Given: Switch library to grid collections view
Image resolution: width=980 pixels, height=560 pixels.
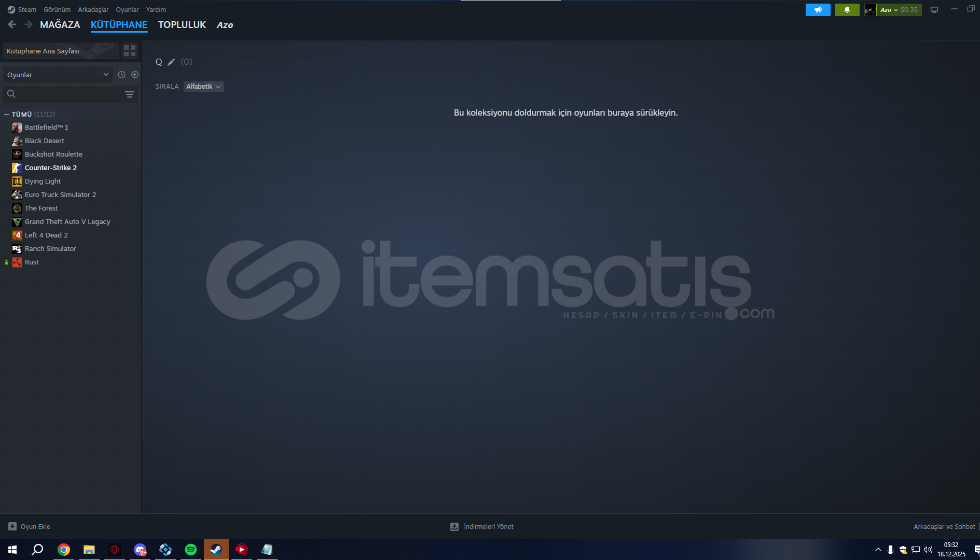Looking at the screenshot, I should pos(130,51).
